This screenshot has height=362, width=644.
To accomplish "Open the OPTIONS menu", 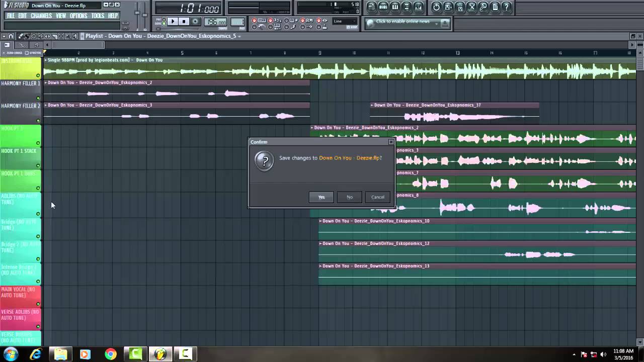I will point(78,16).
